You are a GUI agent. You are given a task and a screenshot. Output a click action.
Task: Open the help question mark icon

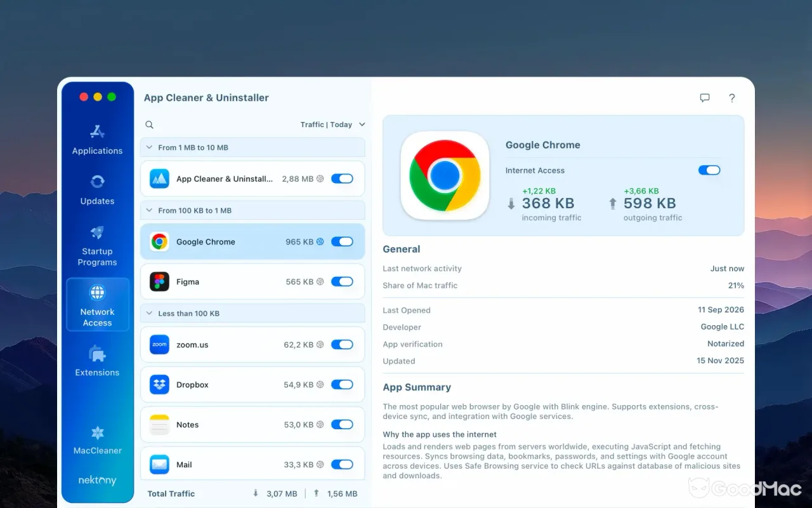point(732,98)
